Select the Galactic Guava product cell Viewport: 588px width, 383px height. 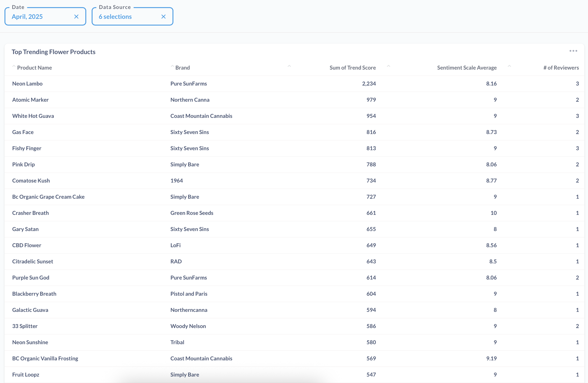tap(30, 310)
